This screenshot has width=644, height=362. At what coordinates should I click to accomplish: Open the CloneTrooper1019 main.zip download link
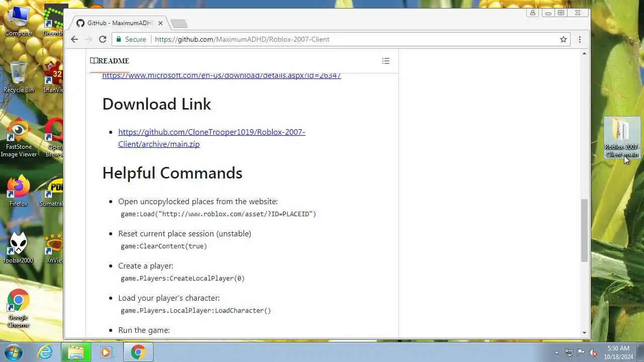point(212,138)
